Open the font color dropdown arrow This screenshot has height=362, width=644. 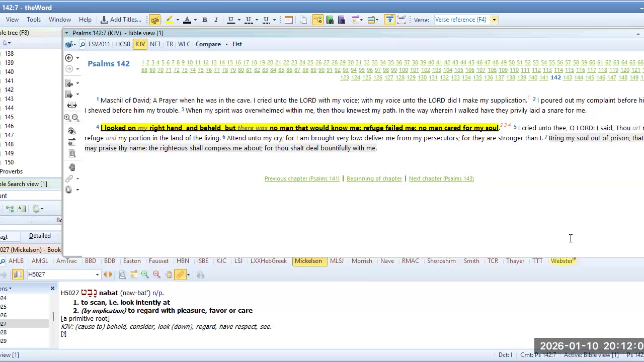click(x=195, y=20)
